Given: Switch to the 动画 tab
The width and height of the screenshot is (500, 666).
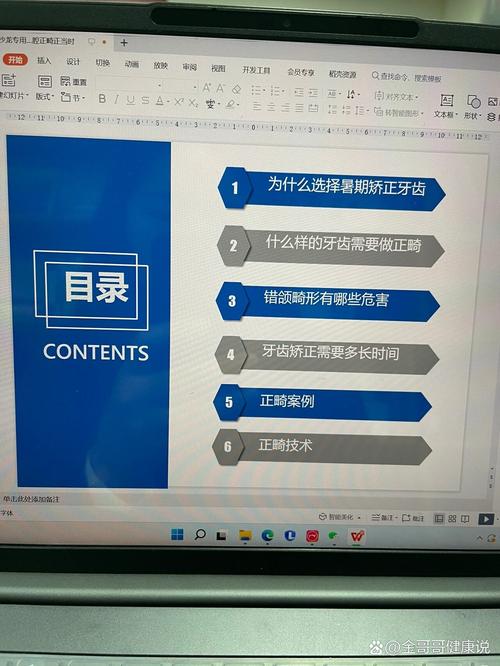Looking at the screenshot, I should [132, 64].
